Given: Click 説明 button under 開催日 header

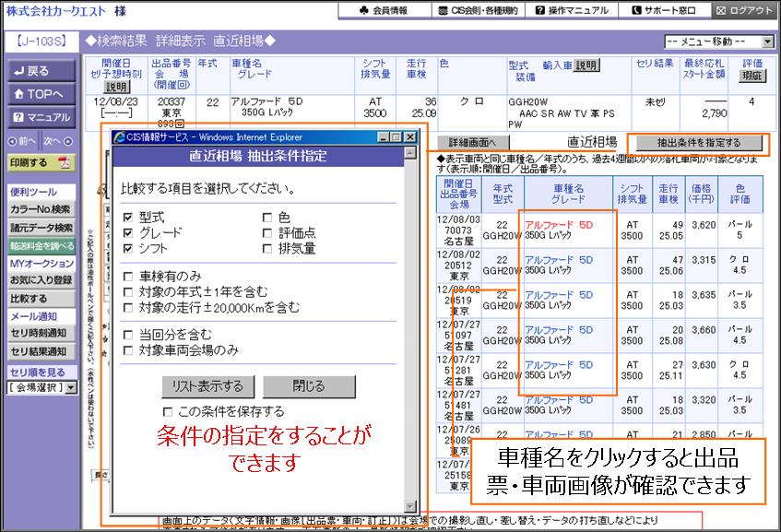Looking at the screenshot, I should pyautogui.click(x=117, y=87).
